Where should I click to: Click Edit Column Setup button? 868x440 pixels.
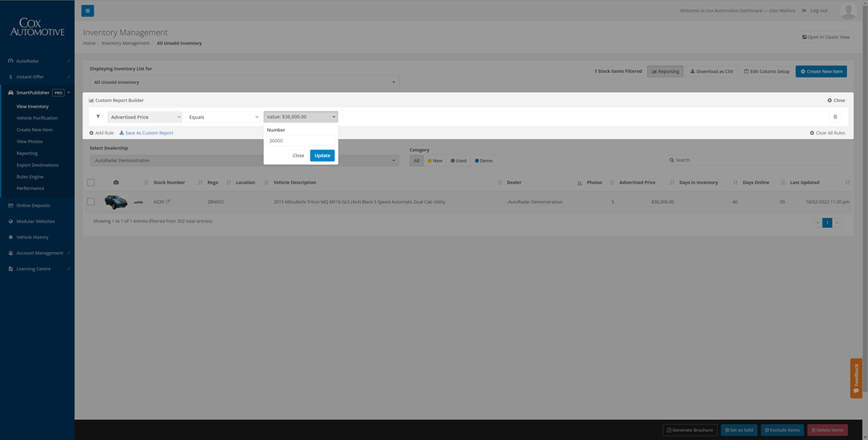pyautogui.click(x=766, y=71)
